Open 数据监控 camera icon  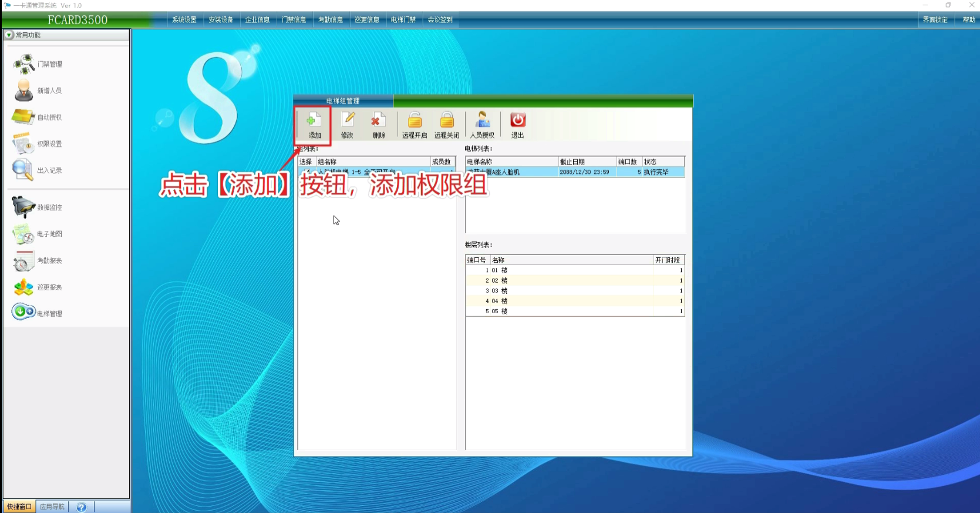23,207
